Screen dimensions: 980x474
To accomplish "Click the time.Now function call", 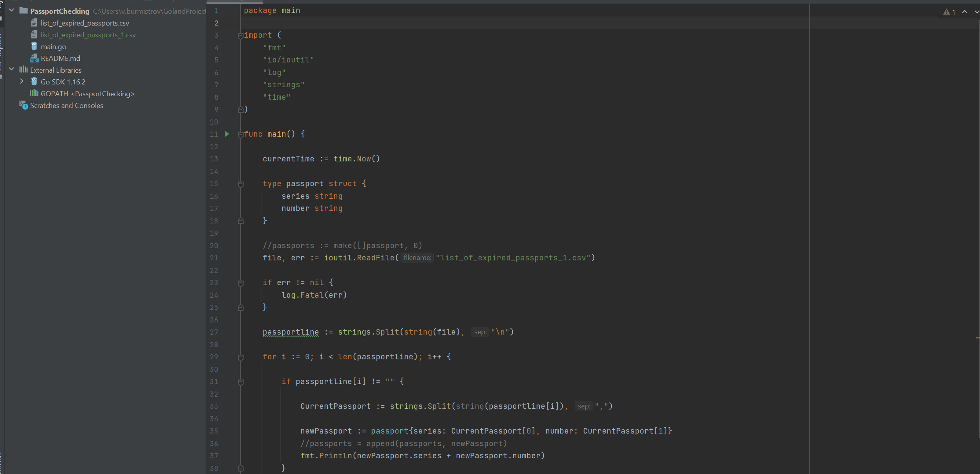I will pyautogui.click(x=363, y=159).
